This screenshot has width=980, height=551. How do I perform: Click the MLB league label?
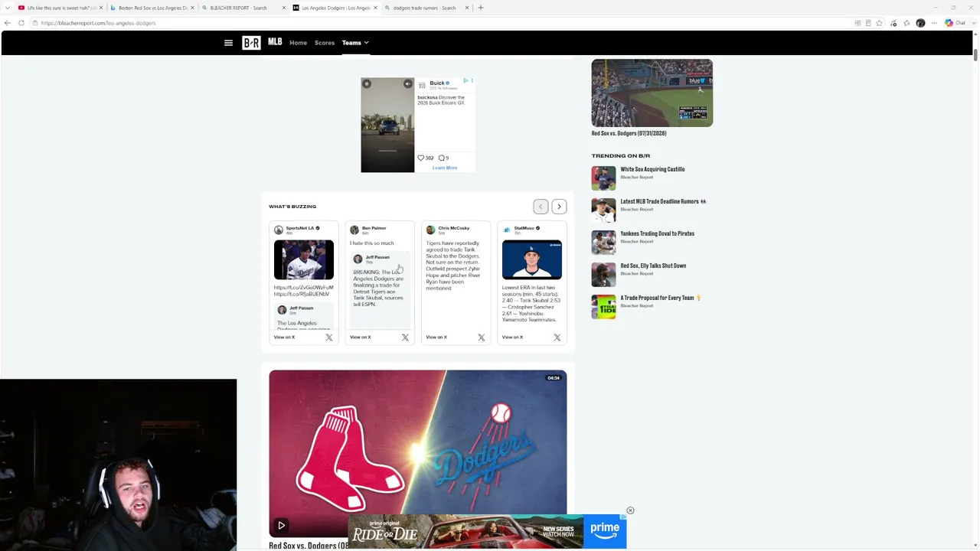click(275, 42)
